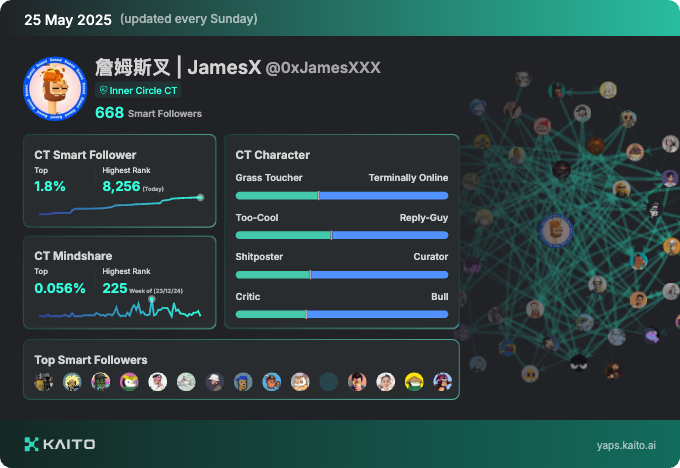Click the CT Character heading
680x468 pixels.
click(272, 155)
